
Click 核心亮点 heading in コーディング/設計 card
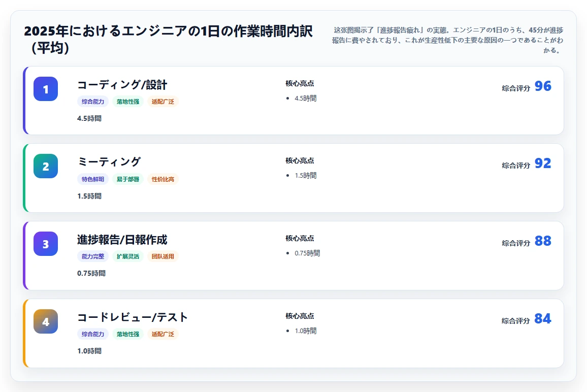(x=300, y=83)
